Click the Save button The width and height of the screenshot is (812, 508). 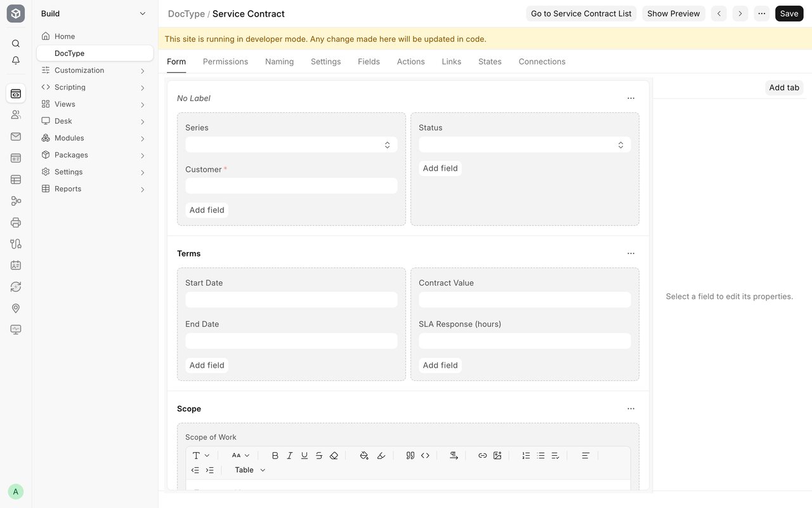[x=789, y=13]
